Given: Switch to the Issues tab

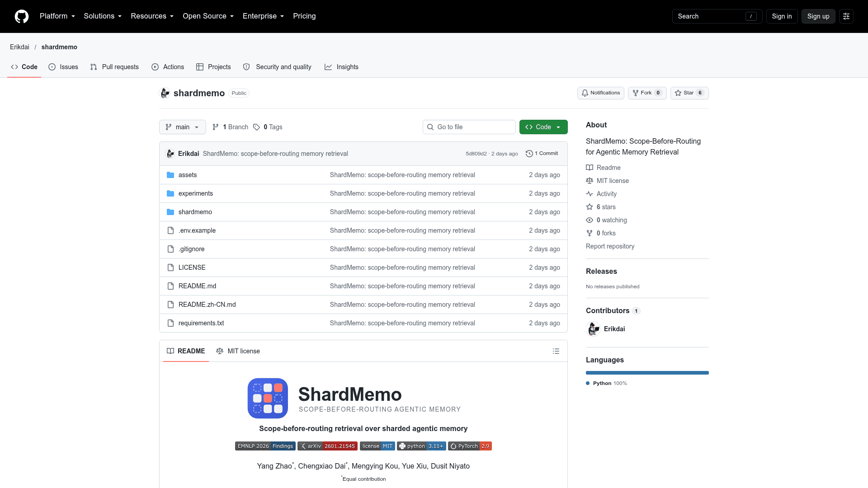Looking at the screenshot, I should pyautogui.click(x=63, y=67).
